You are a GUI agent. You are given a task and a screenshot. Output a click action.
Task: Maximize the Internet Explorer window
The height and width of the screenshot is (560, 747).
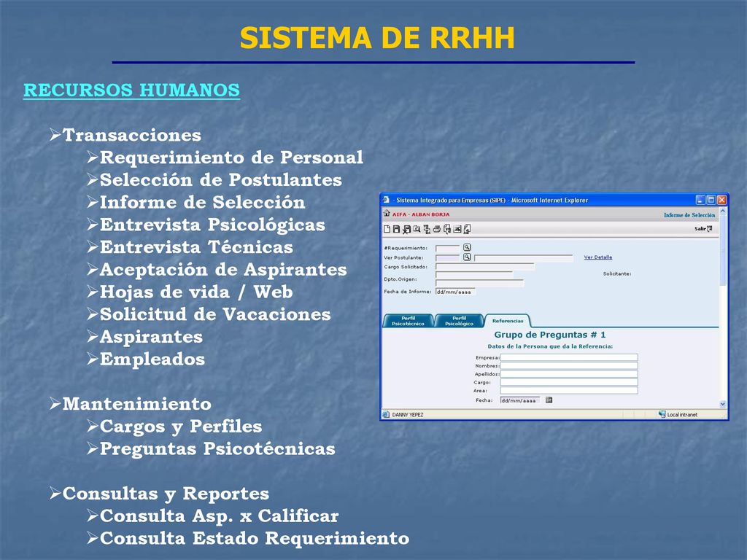(x=711, y=200)
